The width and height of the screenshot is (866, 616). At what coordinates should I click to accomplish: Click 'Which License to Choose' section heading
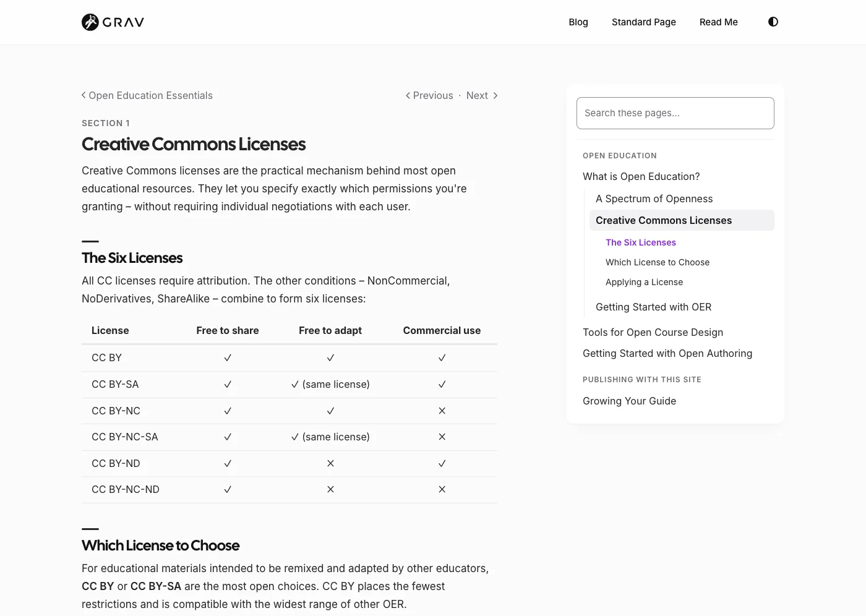pyautogui.click(x=161, y=545)
